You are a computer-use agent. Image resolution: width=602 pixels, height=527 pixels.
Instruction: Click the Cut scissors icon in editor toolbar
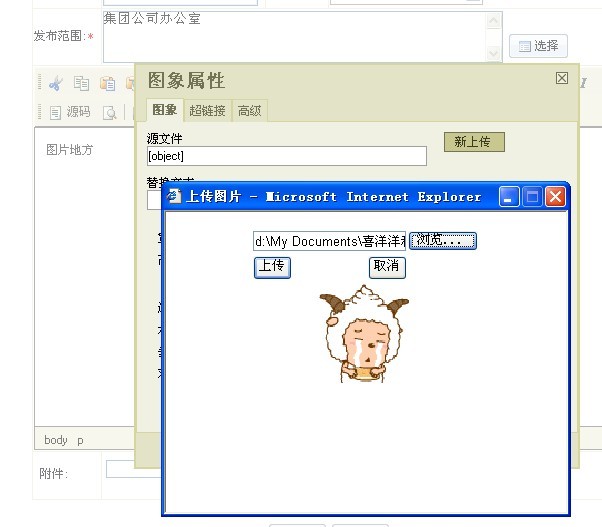pos(56,83)
